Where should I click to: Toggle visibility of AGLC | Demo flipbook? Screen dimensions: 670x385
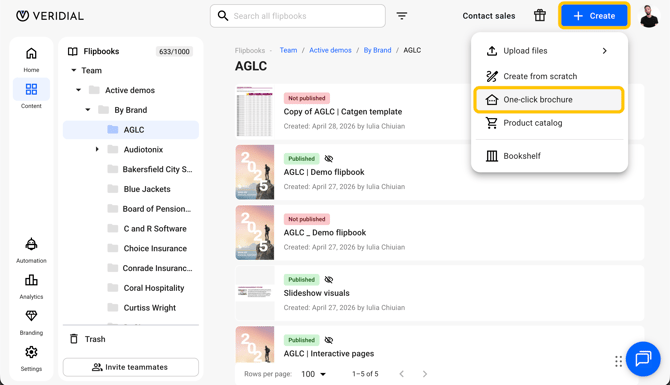point(329,159)
